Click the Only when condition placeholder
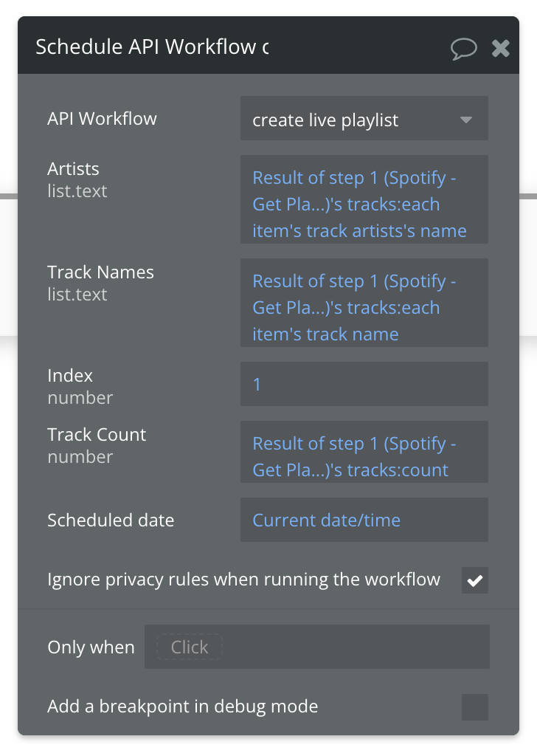The image size is (537, 756). (190, 647)
